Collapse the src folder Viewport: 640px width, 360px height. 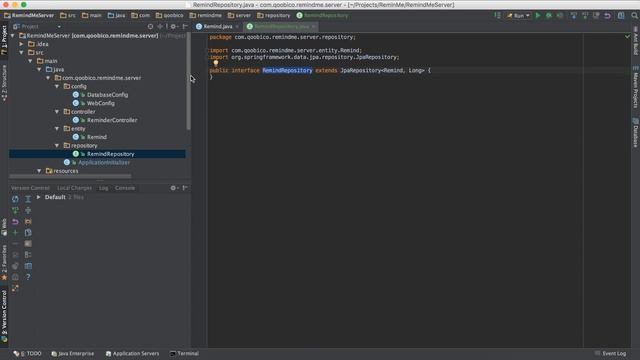click(22, 53)
